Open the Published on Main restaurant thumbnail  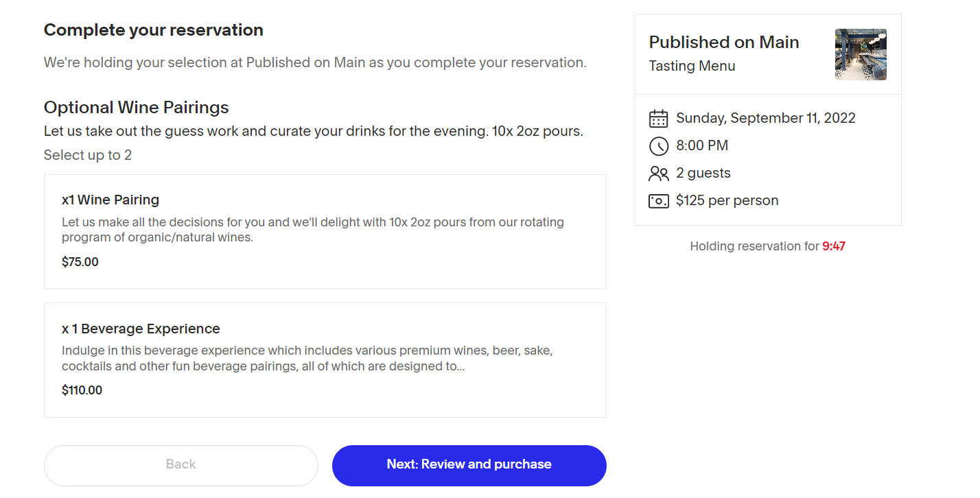(861, 55)
